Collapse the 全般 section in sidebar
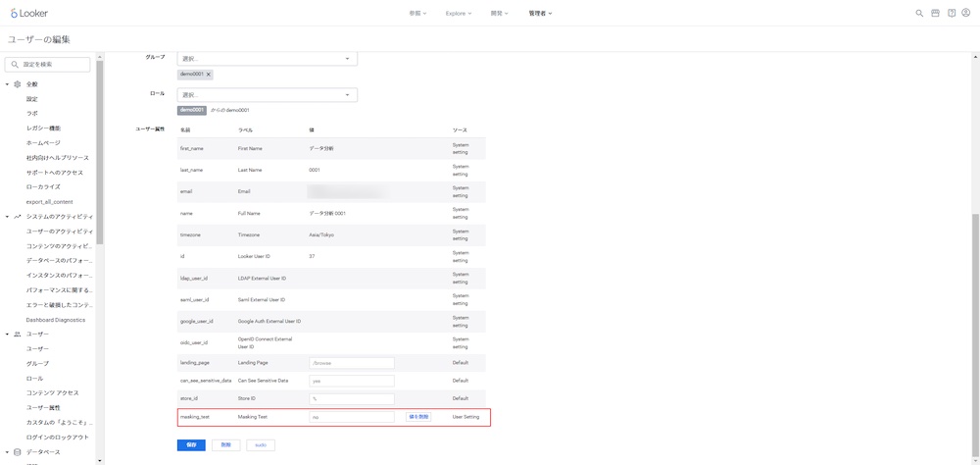 (x=8, y=84)
